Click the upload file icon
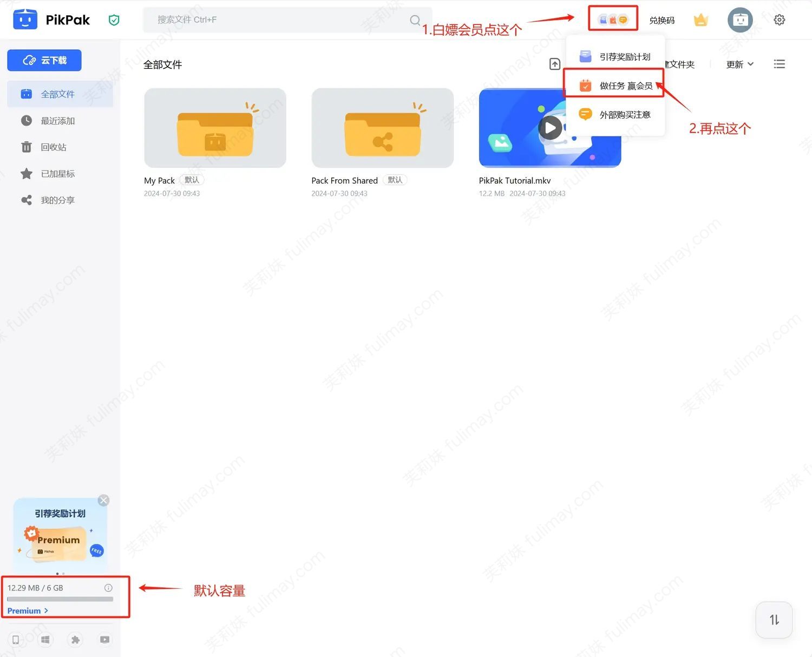 click(x=555, y=64)
